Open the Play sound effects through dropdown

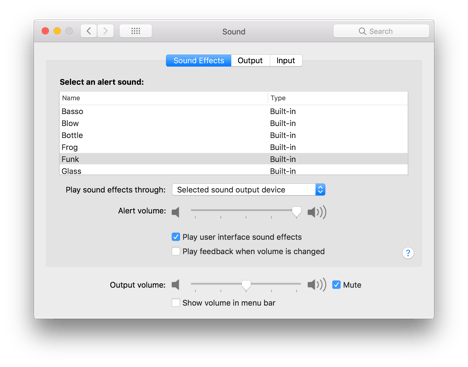249,190
